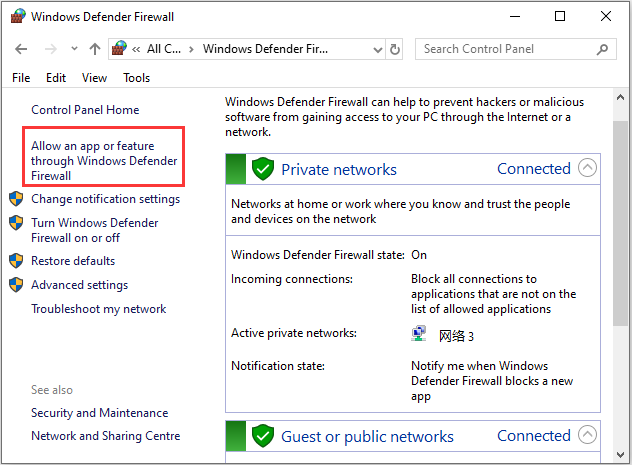Click shield icon beside Change notification settings

[x=16, y=199]
